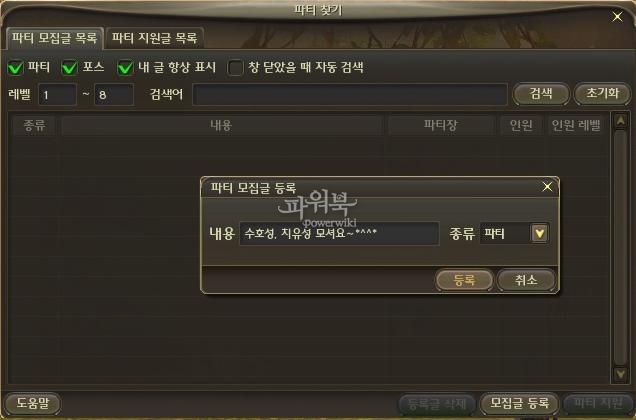Image resolution: width=636 pixels, height=420 pixels.
Task: Open 도움말 help button
Action: click(x=33, y=403)
